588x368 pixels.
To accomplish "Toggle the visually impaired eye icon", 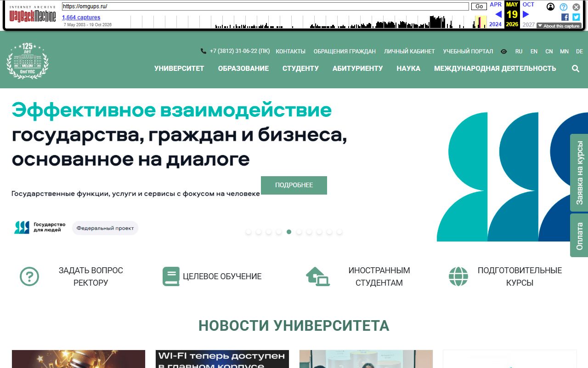I will pyautogui.click(x=504, y=52).
